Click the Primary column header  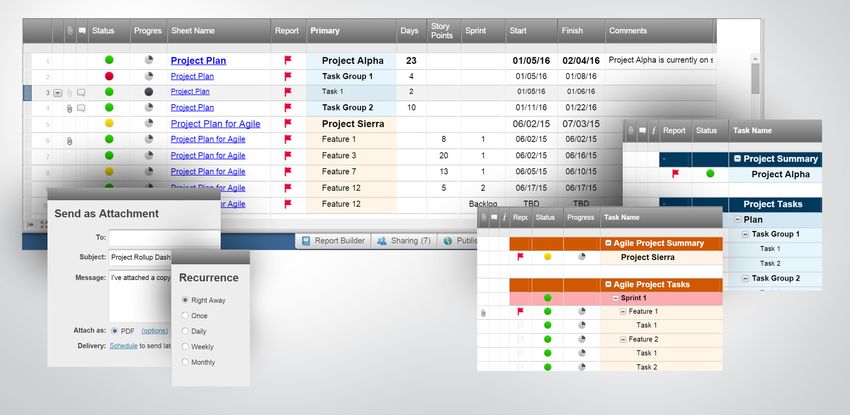[351, 31]
